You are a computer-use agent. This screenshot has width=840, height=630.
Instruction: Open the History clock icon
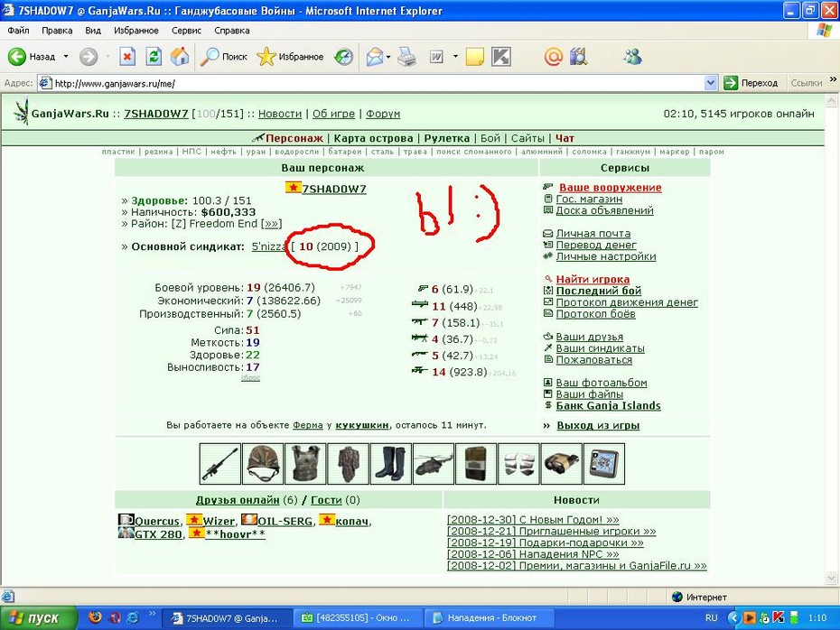pos(343,56)
